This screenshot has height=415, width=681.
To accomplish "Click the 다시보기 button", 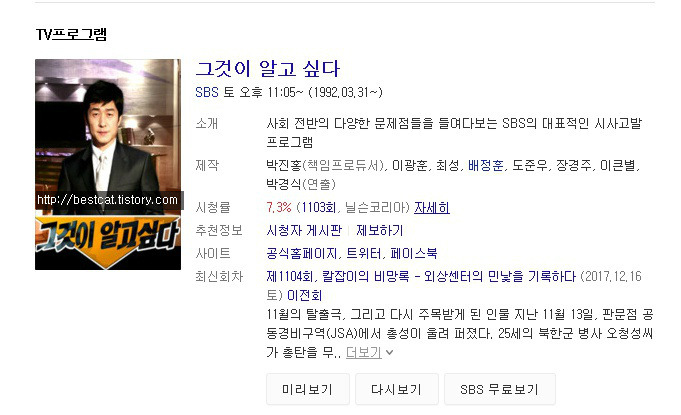I will pos(397,389).
